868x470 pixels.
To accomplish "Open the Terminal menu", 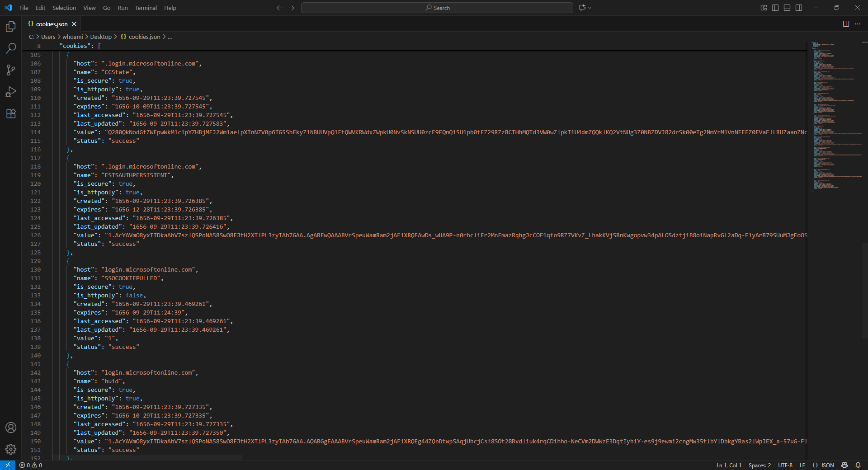I will click(146, 8).
